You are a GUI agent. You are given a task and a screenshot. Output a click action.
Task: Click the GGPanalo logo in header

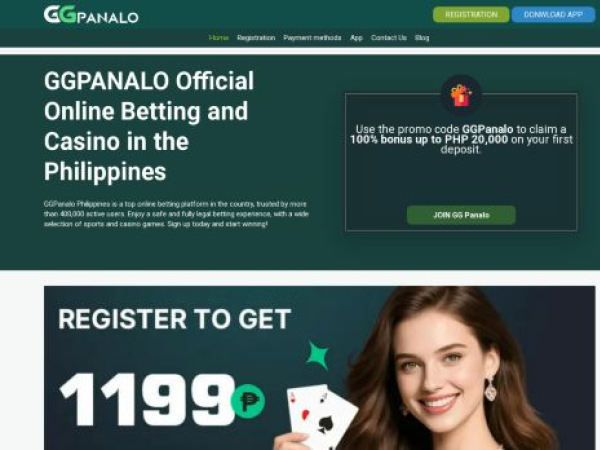(x=91, y=15)
